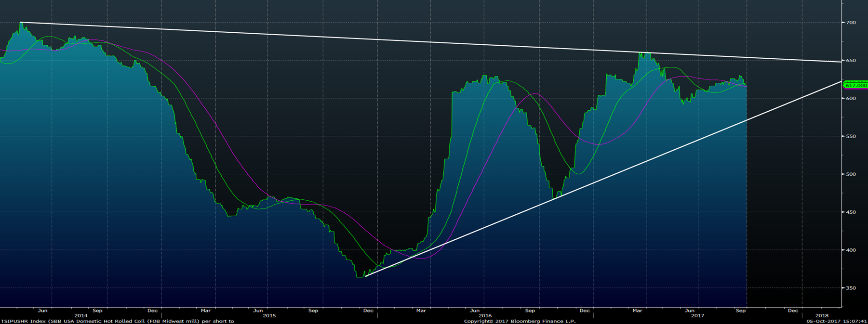Screen dimensions: 868x324
Task: Click the right end of descending white trendline
Action: 841,62
